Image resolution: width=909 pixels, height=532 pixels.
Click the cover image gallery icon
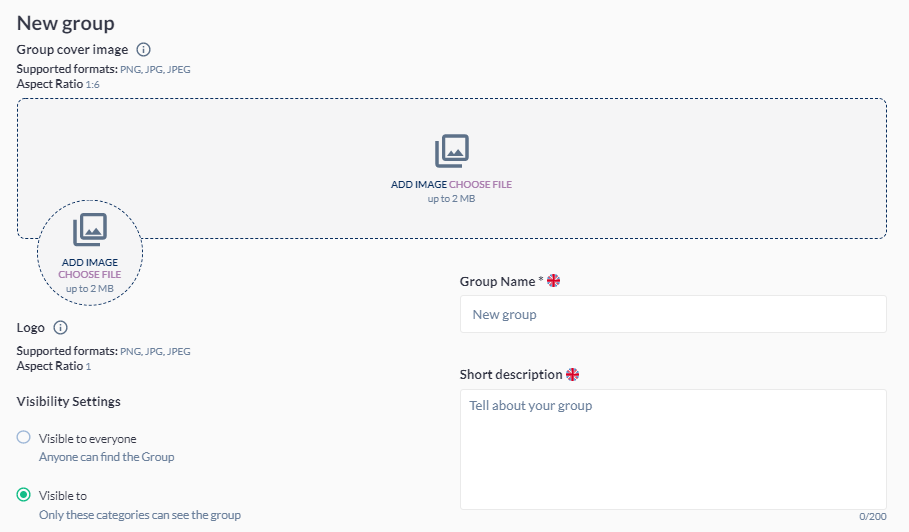pos(452,151)
